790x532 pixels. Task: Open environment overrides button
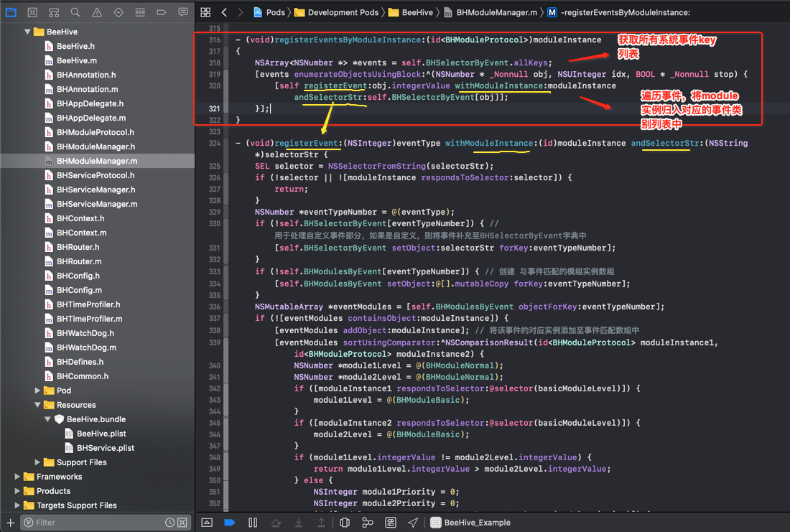click(x=391, y=523)
